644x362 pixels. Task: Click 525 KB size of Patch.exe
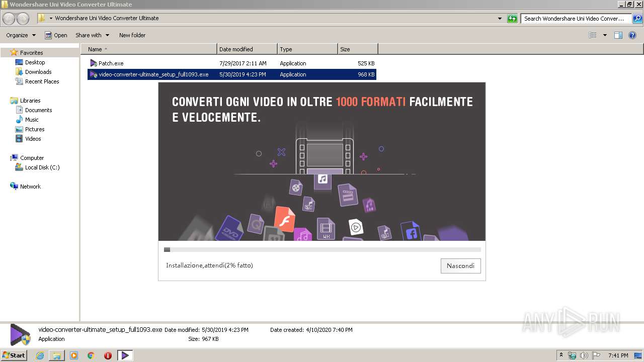tap(366, 63)
